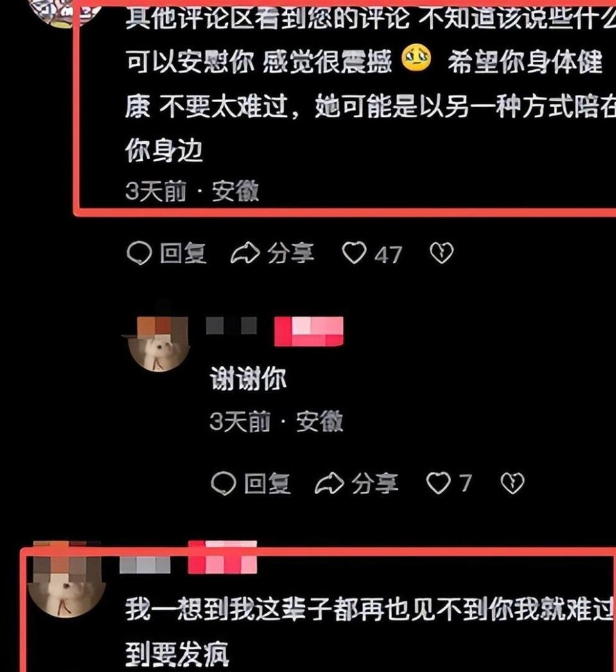Select the 谢谢你 comment text
The height and width of the screenshot is (672, 616).
click(248, 379)
